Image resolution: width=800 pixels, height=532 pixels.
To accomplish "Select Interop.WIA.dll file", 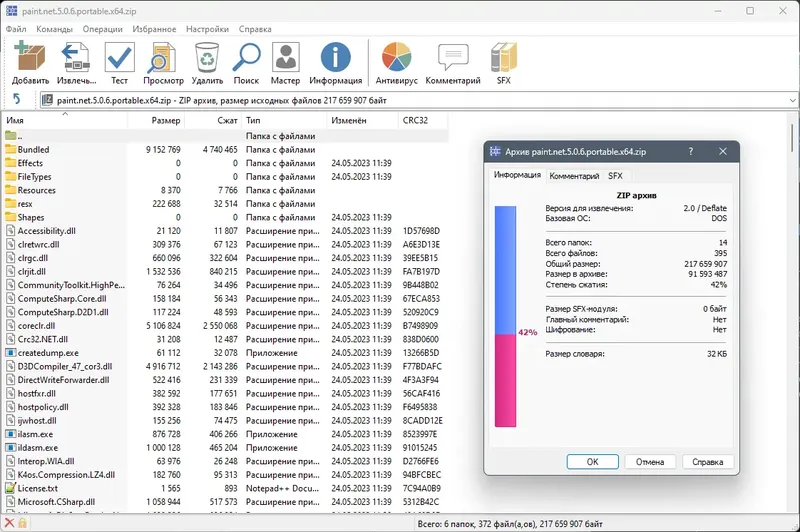I will pyautogui.click(x=224, y=461).
